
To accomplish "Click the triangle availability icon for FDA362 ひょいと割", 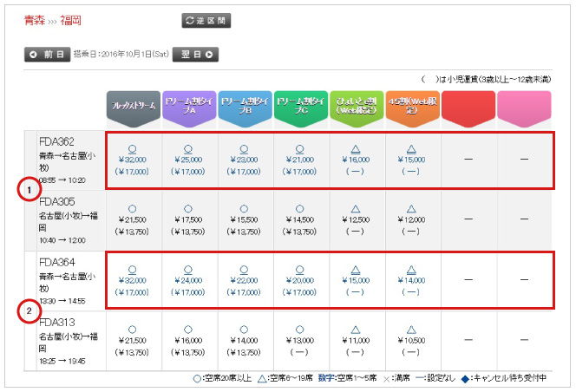I will click(x=356, y=149).
